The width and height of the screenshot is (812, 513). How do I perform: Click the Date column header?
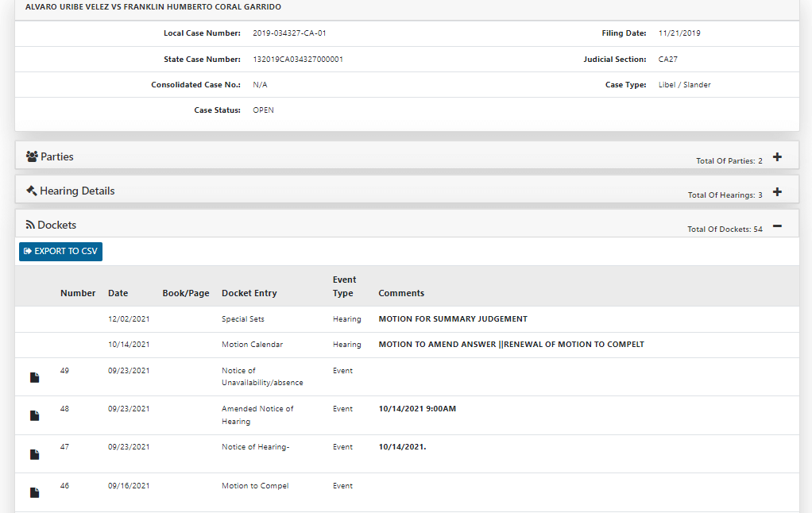(118, 293)
